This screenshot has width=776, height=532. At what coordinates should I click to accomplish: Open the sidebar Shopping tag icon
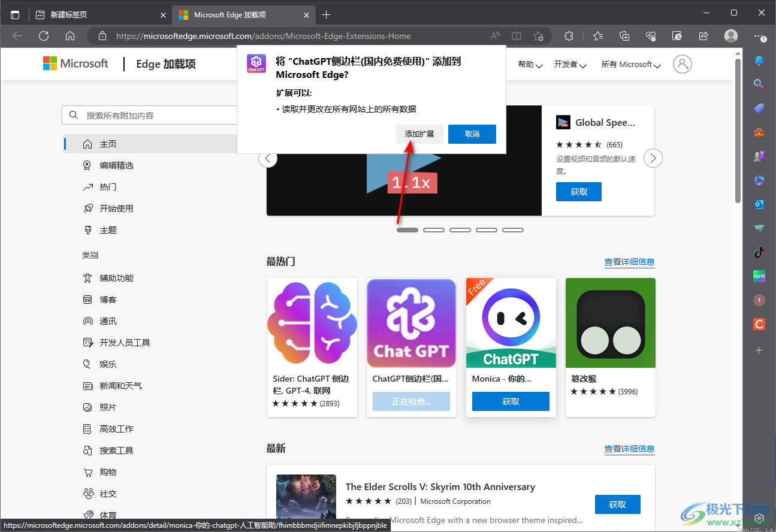point(759,108)
